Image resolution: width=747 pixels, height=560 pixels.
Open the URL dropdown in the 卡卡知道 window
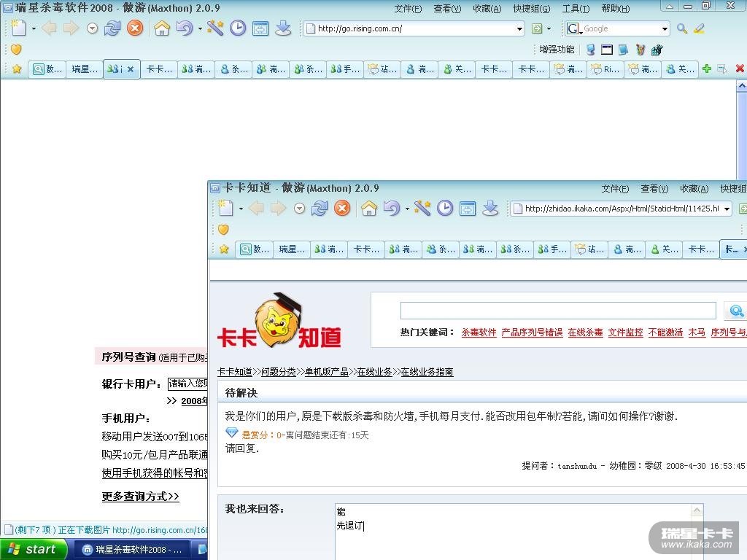727,209
